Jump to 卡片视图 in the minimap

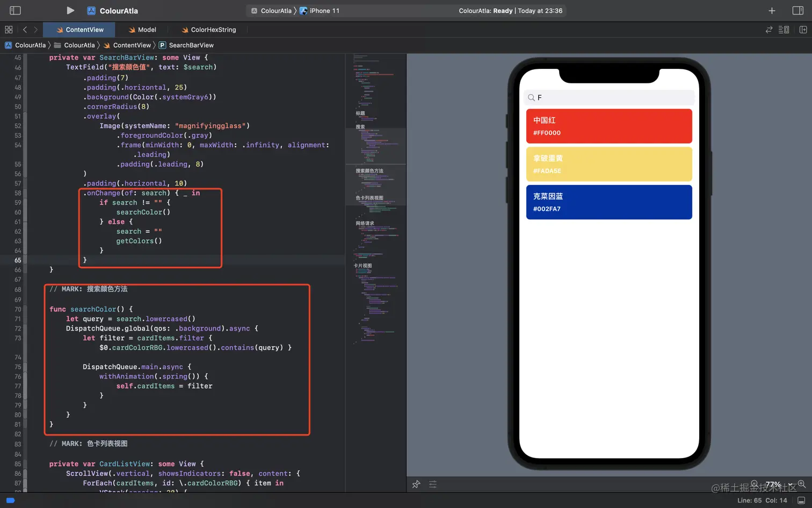[363, 266]
